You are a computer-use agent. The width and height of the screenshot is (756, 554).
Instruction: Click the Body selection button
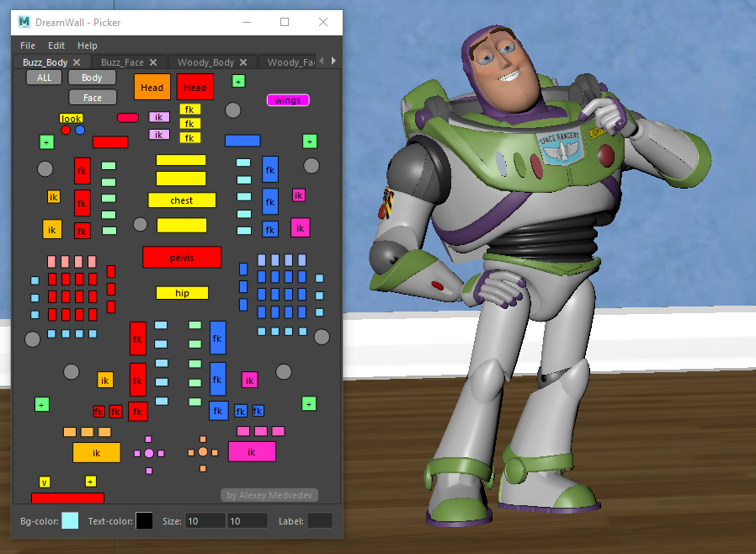92,77
